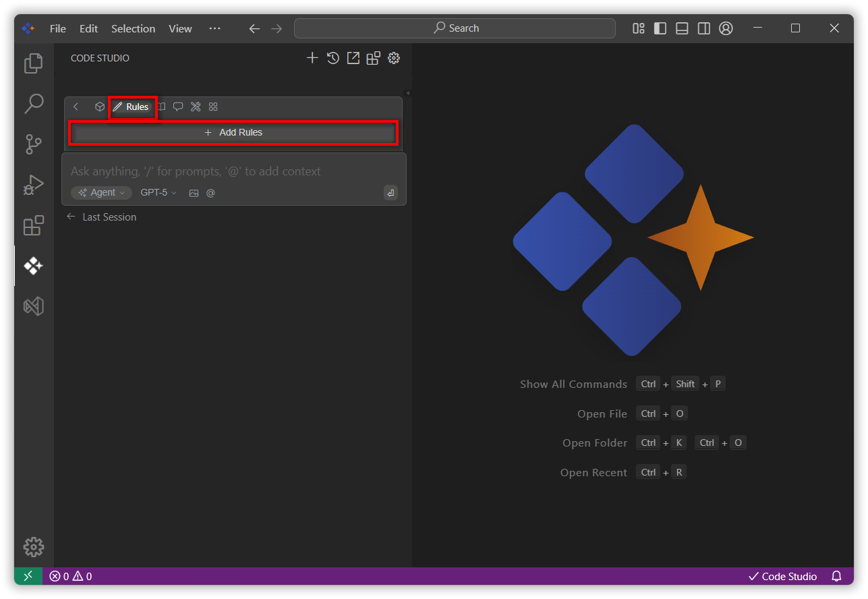Click the Add Rules button
868x599 pixels.
(233, 132)
